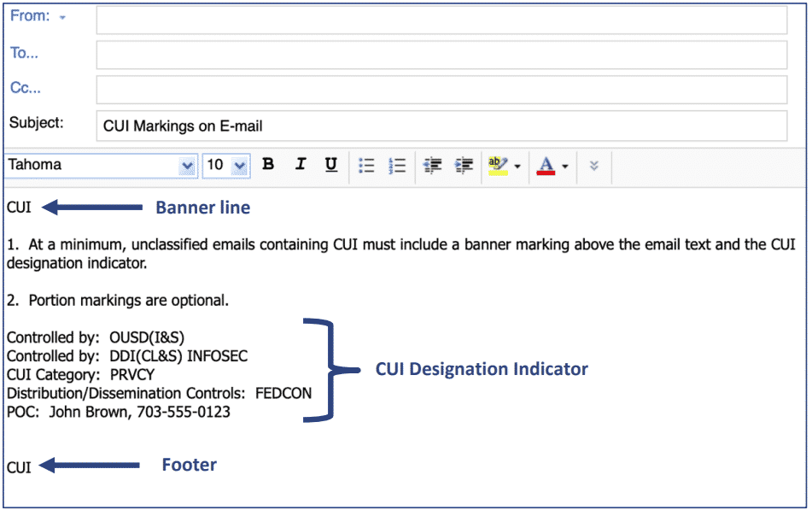Click the POC John Brown line
The height and width of the screenshot is (510, 812).
(119, 412)
